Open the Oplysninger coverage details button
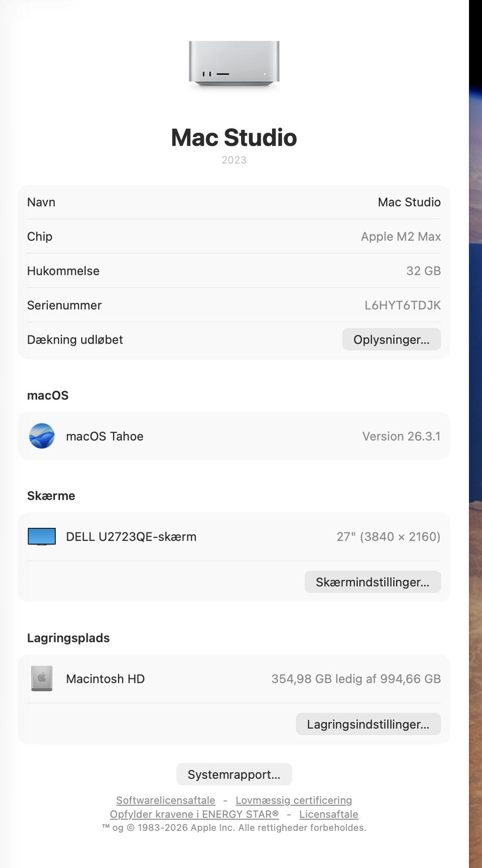482x868 pixels. pyautogui.click(x=391, y=340)
